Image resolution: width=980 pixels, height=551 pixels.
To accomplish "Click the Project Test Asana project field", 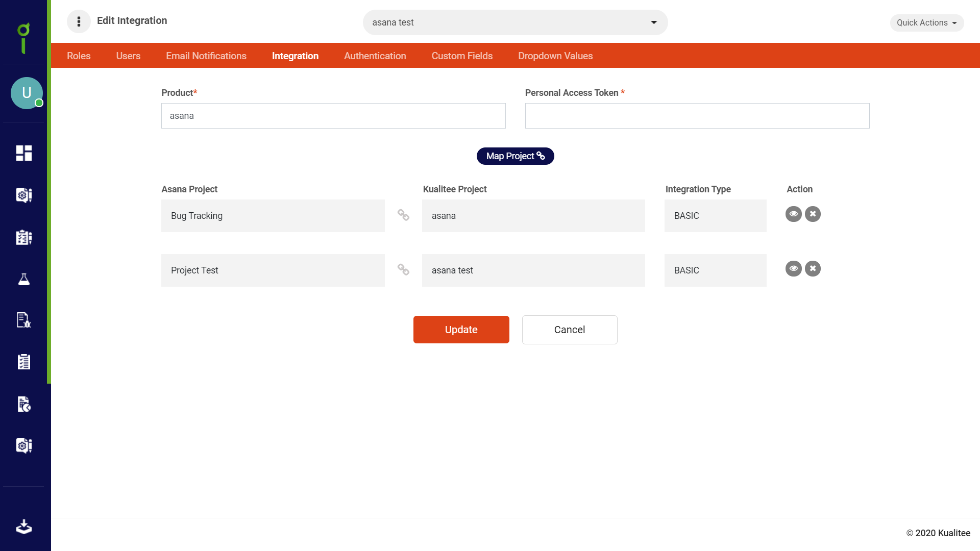I will point(273,270).
